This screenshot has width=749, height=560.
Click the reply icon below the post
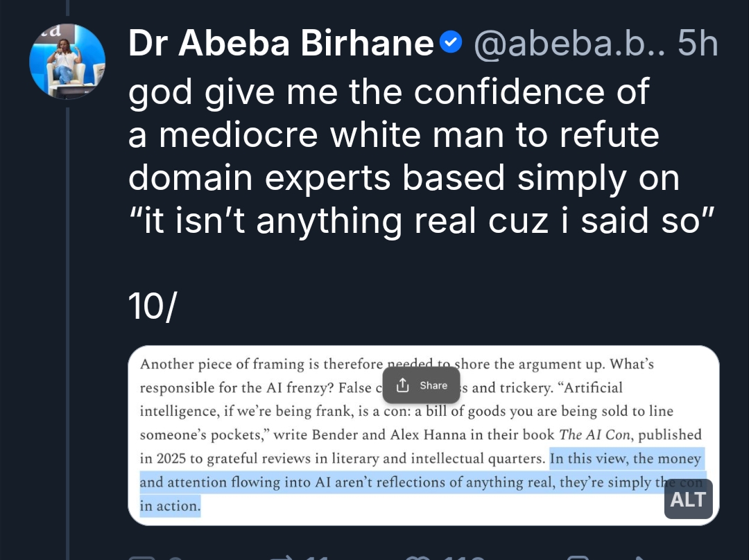tap(141, 557)
